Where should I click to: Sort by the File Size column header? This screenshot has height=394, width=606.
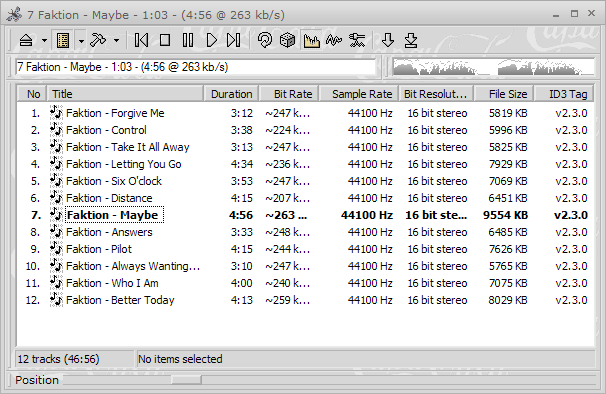click(x=504, y=94)
